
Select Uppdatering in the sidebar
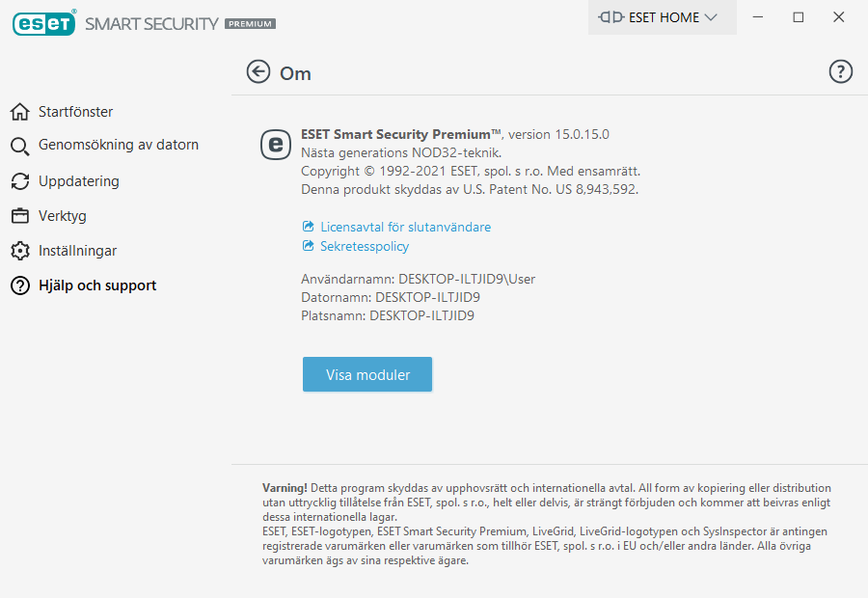[78, 181]
